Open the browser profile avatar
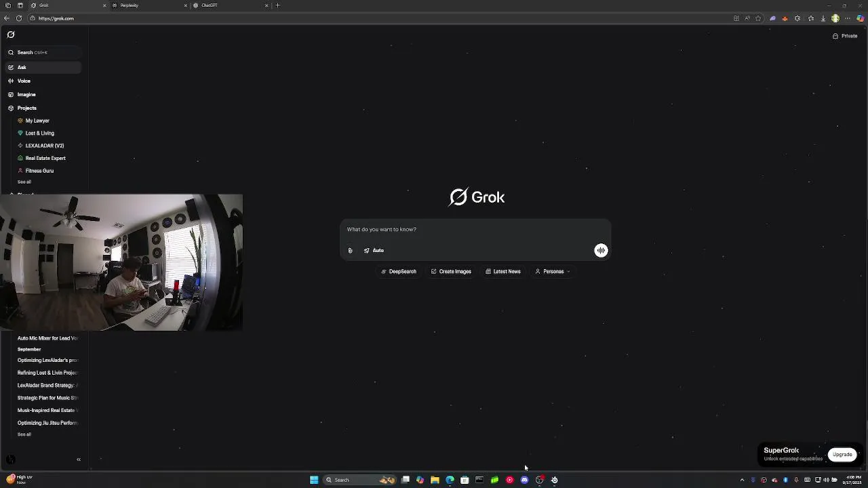Image resolution: width=868 pixels, height=488 pixels. 835,18
